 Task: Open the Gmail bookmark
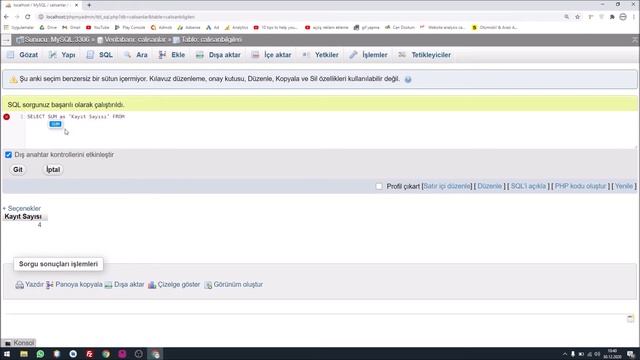click(71, 27)
